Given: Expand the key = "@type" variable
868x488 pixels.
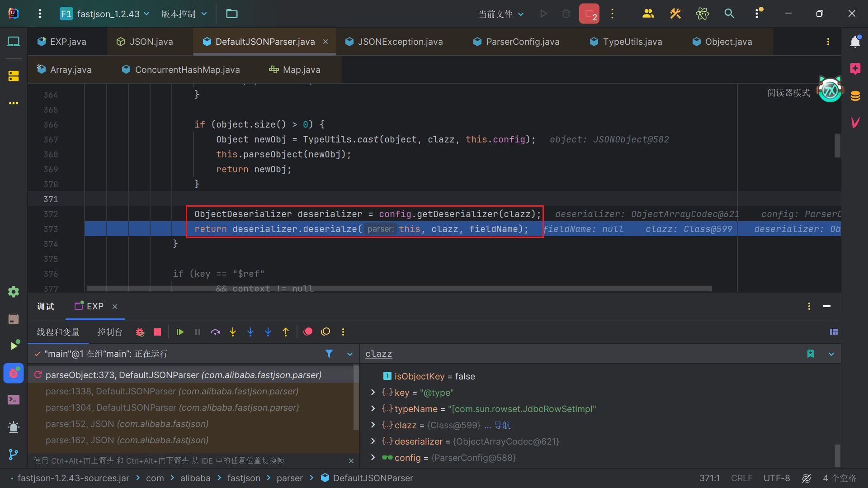Looking at the screenshot, I should 373,392.
